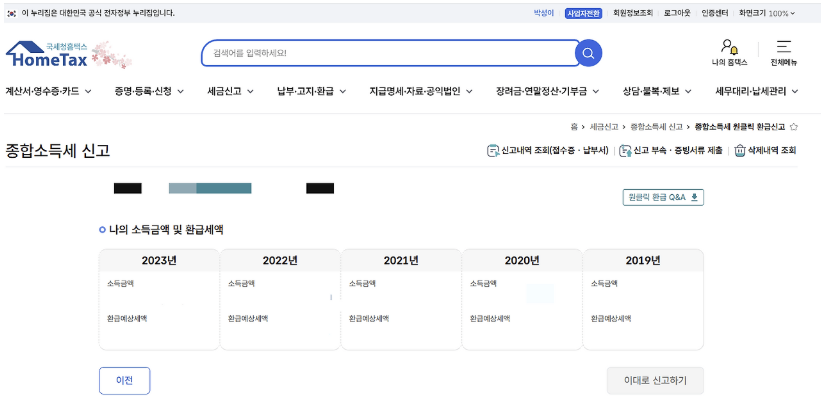Open 화면크기 100% dropdown
Screen dimensions: 821x416
pyautogui.click(x=767, y=13)
